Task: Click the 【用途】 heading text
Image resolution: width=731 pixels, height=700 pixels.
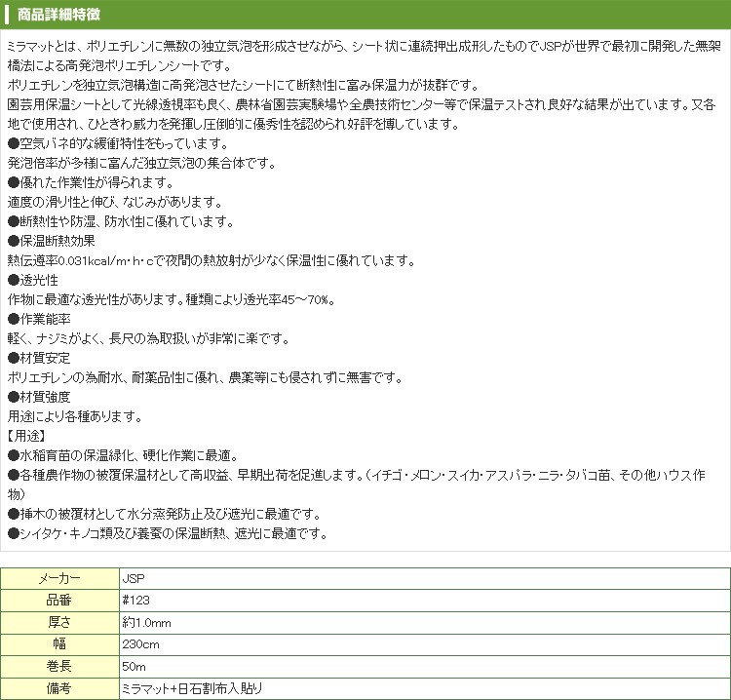Action: (x=26, y=436)
